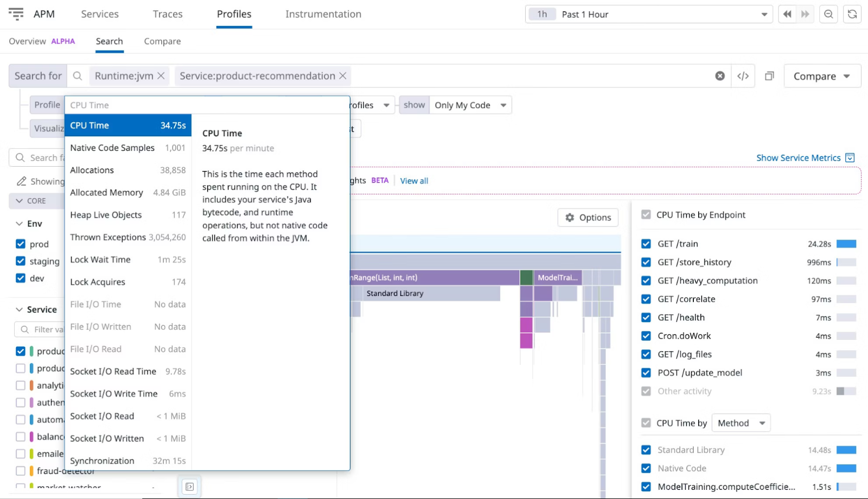Uncheck the staging environment filter
This screenshot has width=868, height=499.
click(20, 261)
